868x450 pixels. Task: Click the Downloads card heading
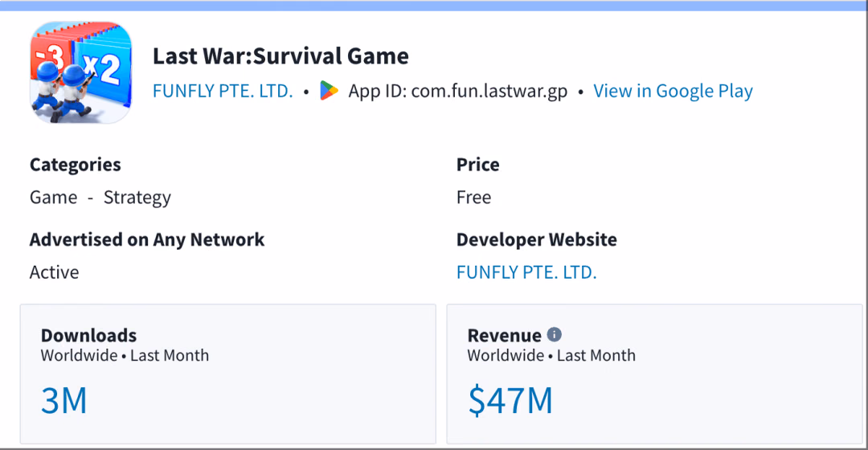88,335
